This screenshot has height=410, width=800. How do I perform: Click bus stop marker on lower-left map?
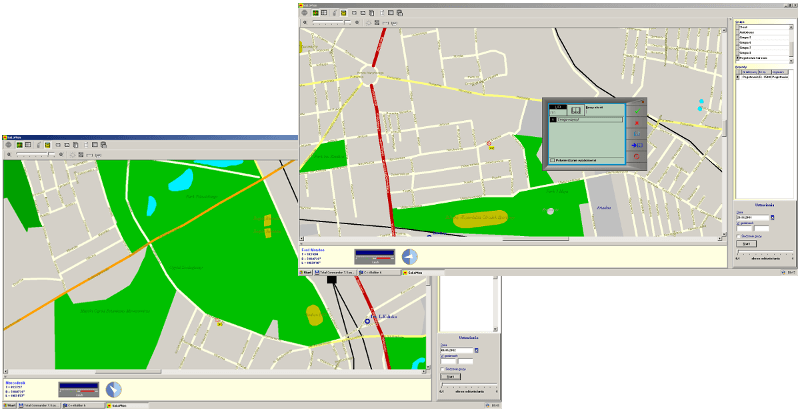pyautogui.click(x=218, y=322)
